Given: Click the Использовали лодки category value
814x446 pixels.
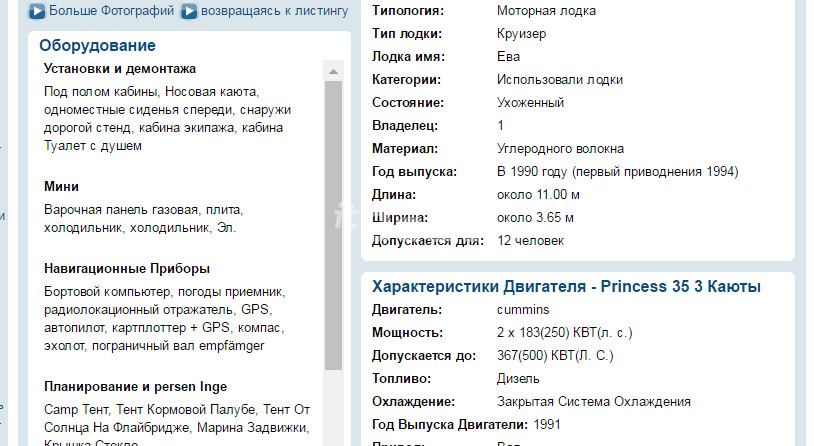Looking at the screenshot, I should tap(560, 80).
